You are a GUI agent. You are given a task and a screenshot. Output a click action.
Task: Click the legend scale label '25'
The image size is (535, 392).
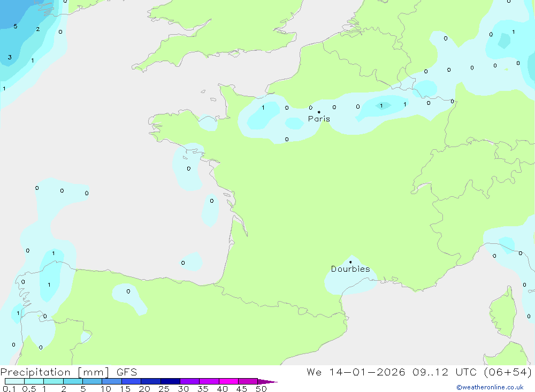point(164,389)
